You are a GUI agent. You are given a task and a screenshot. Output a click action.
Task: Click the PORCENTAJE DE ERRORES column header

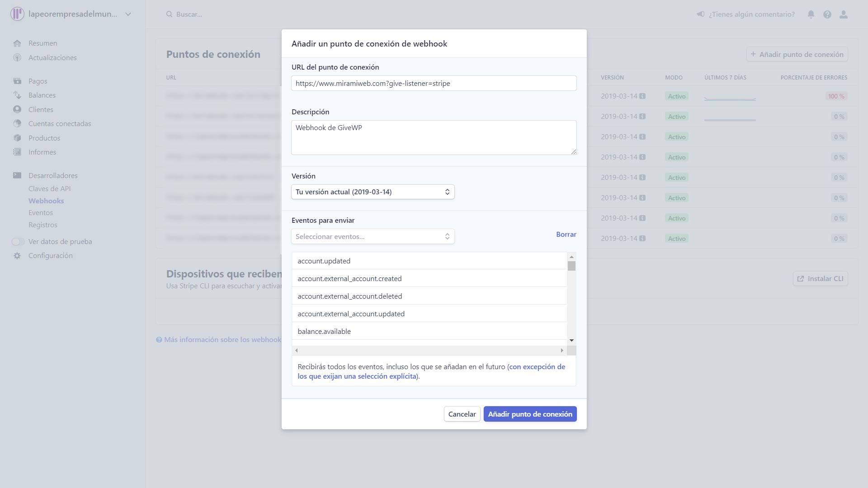[x=814, y=78]
